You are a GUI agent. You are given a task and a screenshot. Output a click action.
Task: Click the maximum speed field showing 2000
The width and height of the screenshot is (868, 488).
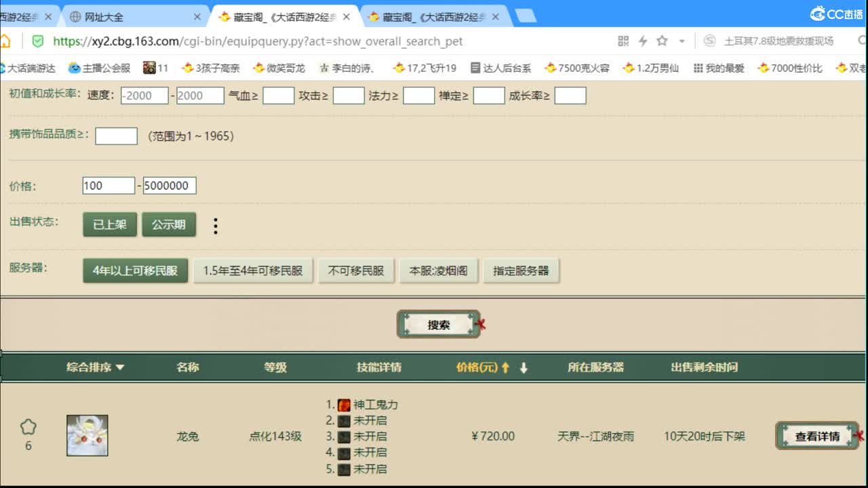pyautogui.click(x=200, y=96)
